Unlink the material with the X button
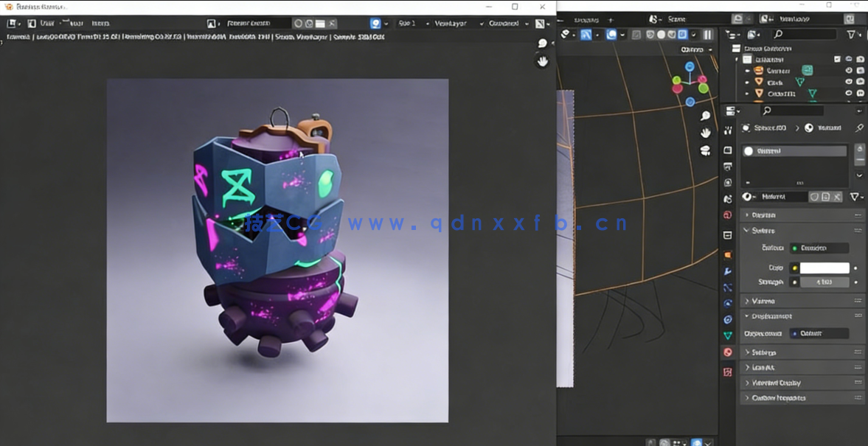 (x=836, y=196)
